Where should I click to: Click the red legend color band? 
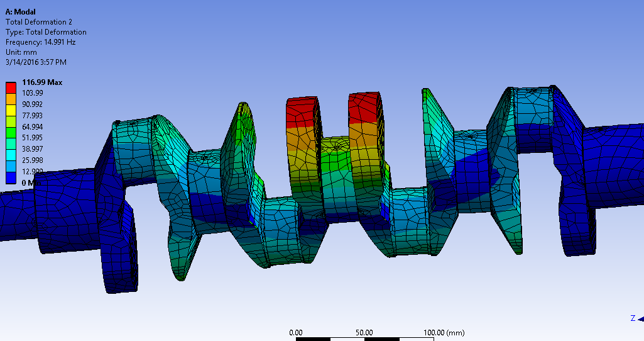pyautogui.click(x=11, y=87)
